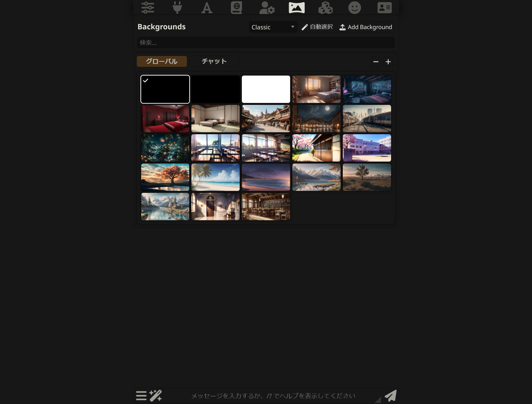Increase thumbnail size with plus button
This screenshot has width=532, height=404.
388,62
